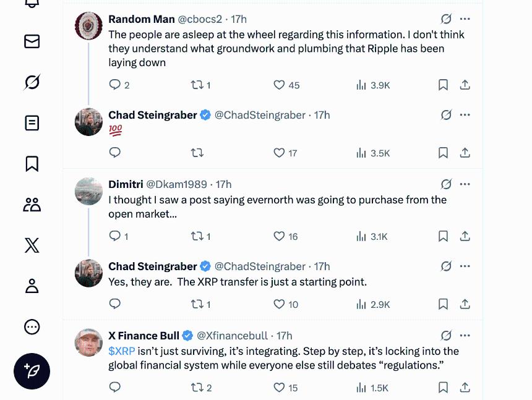
Task: Open Grok from the left sidebar
Action: click(x=32, y=82)
